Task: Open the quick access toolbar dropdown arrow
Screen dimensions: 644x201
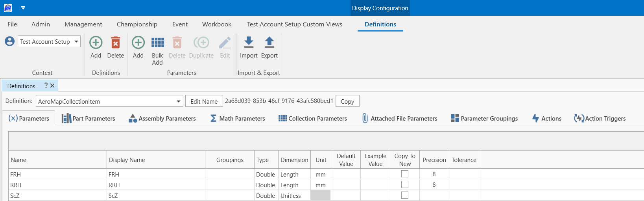Action: pyautogui.click(x=23, y=8)
